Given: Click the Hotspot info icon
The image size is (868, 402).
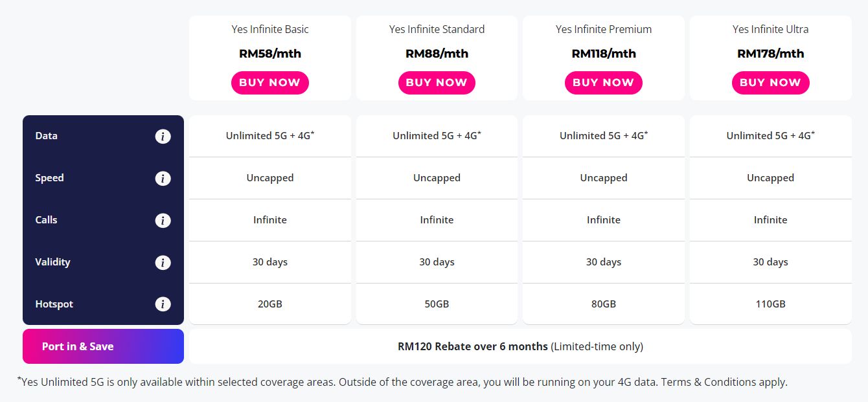Looking at the screenshot, I should pyautogui.click(x=163, y=304).
